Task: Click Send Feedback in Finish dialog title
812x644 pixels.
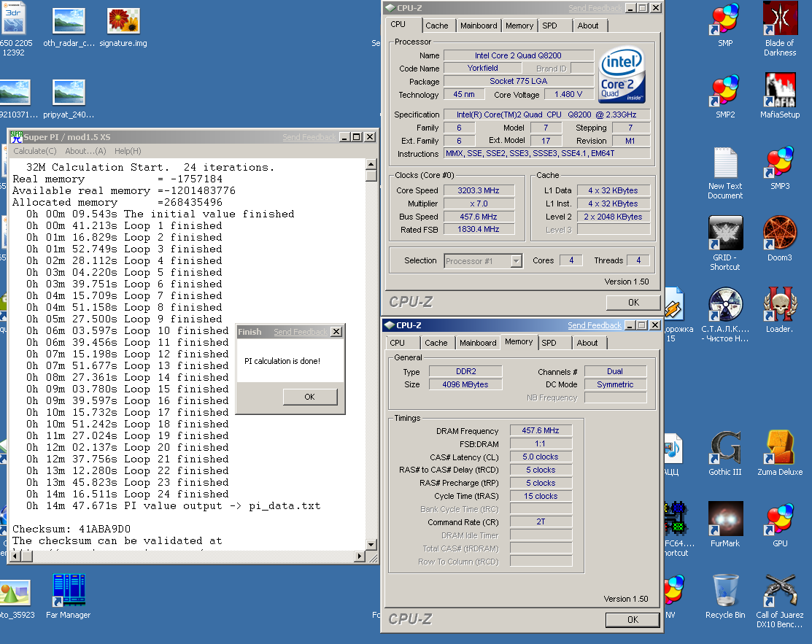Action: [x=301, y=332]
